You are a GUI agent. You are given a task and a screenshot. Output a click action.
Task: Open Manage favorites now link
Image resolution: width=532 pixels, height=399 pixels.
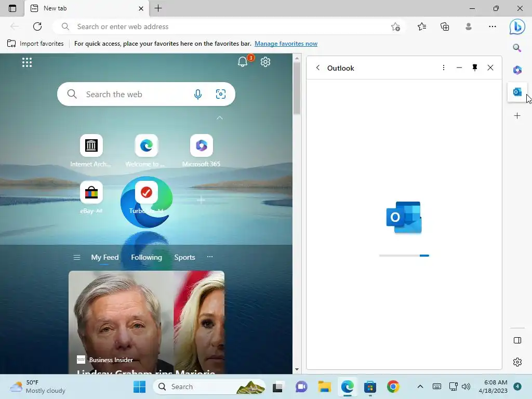point(286,44)
